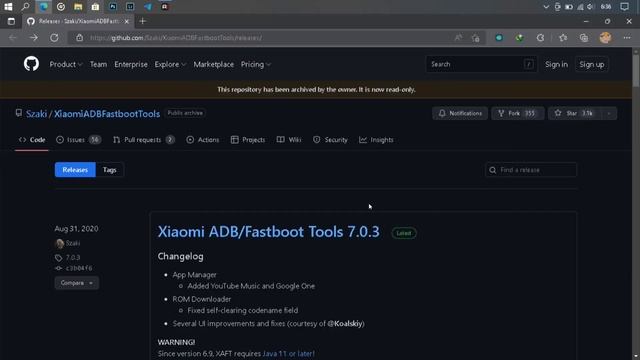Open the Java 11 or later link
The width and height of the screenshot is (640, 360).
point(289,353)
